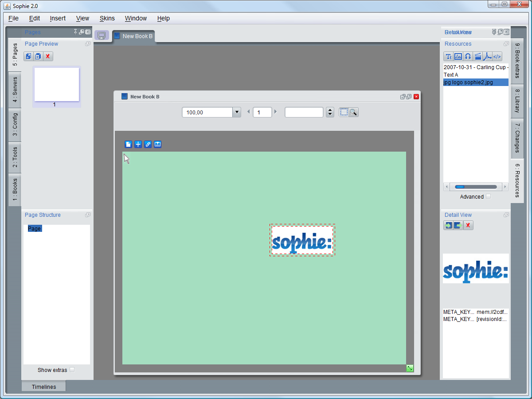Viewport: 532px width, 399px height.
Task: Detach the Resources panel with its float icon
Action: click(506, 43)
